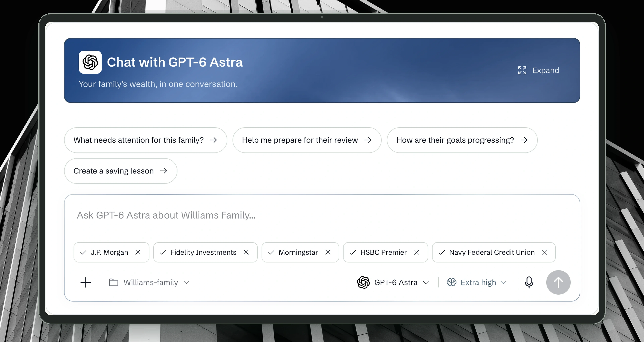Open the Williams-family folder dropdown
This screenshot has height=342, width=644.
pos(149,282)
